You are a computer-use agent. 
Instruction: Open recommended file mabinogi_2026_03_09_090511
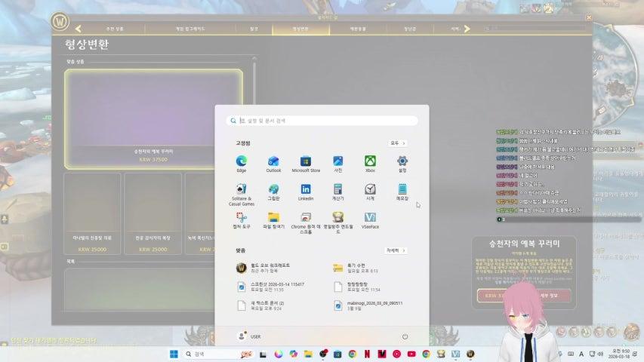[x=370, y=305]
